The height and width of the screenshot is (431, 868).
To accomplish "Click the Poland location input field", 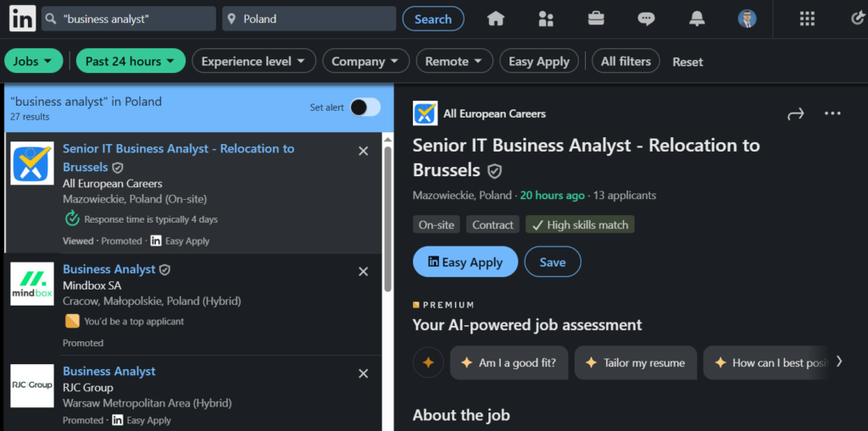I will pyautogui.click(x=309, y=19).
